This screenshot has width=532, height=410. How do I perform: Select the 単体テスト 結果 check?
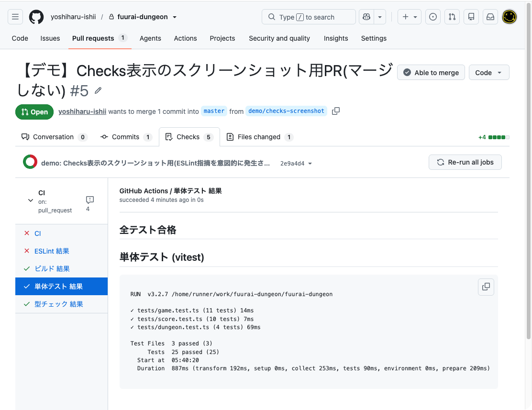61,287
